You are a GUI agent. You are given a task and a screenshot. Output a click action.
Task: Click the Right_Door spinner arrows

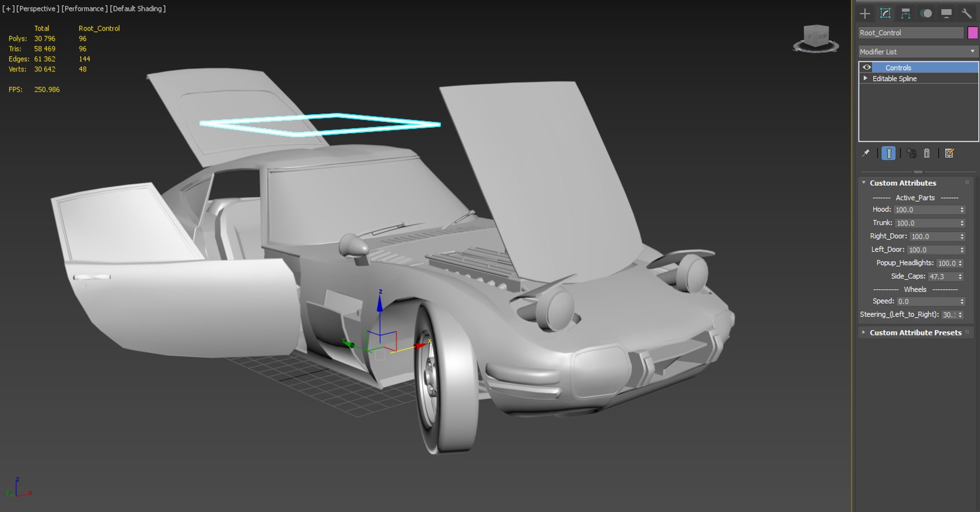(x=962, y=236)
